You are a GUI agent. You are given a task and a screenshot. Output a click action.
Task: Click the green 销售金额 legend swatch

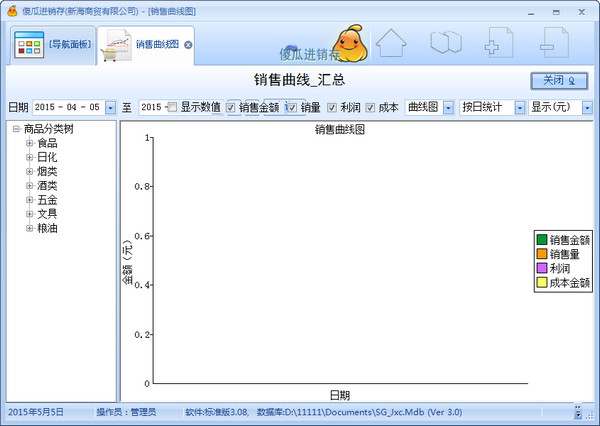pos(542,239)
